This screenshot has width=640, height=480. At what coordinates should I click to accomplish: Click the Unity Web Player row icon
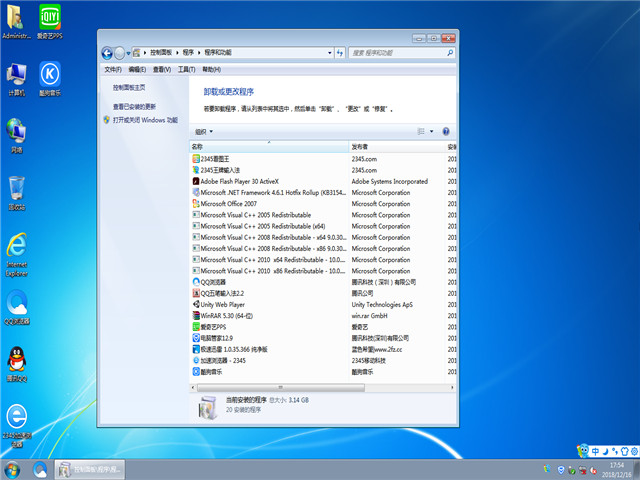coord(196,304)
